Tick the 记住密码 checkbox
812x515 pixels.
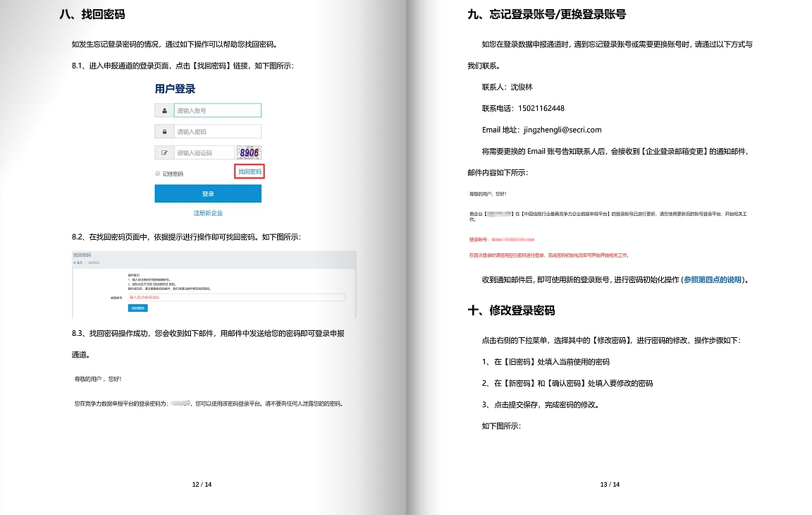(x=157, y=174)
